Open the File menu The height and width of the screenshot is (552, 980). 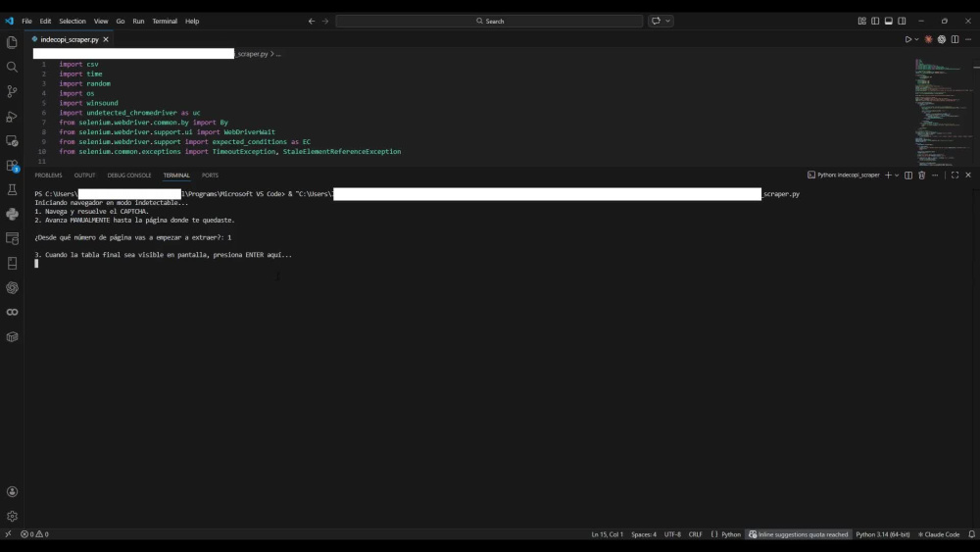click(26, 21)
